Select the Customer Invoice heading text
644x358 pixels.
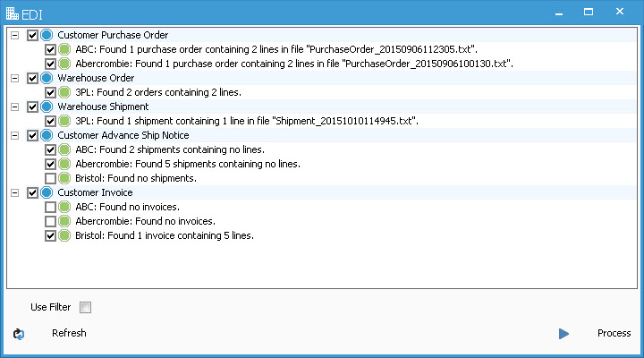[x=95, y=192]
